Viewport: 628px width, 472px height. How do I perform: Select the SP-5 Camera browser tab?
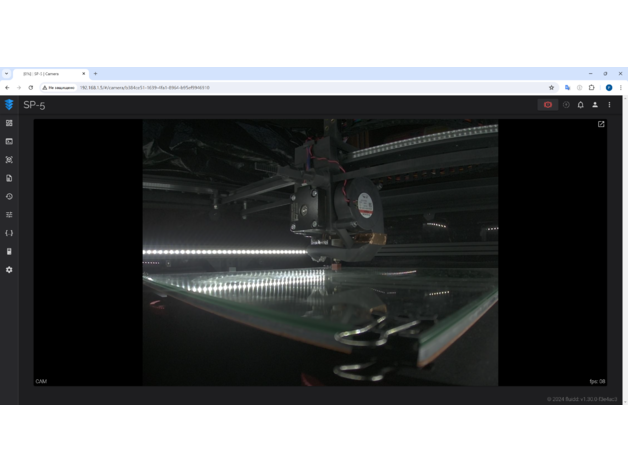click(x=48, y=74)
